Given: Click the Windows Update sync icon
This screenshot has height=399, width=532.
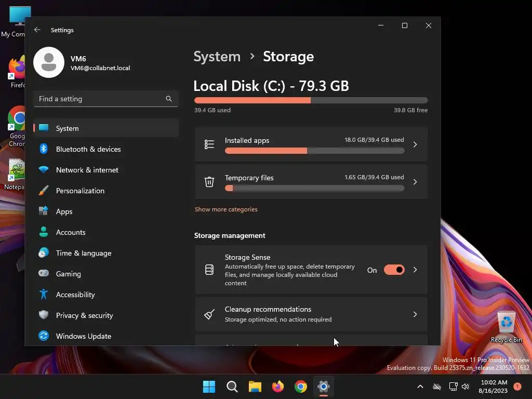Looking at the screenshot, I should click(44, 336).
